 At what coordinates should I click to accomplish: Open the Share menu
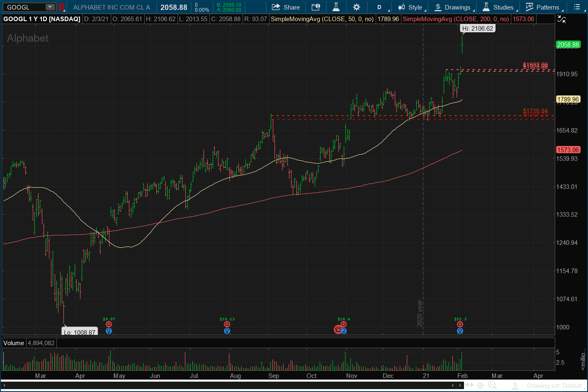click(x=286, y=7)
